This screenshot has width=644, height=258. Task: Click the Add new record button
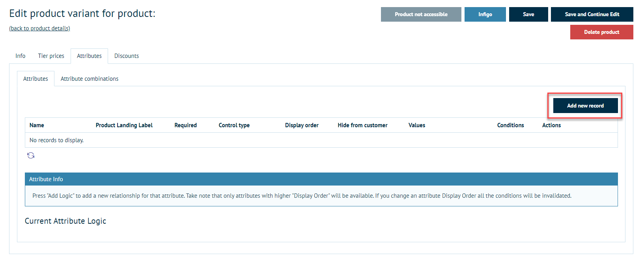[585, 106]
